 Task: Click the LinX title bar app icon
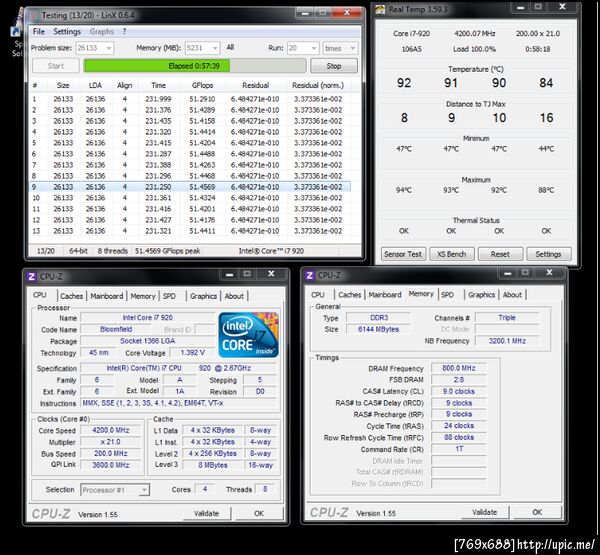click(x=34, y=16)
